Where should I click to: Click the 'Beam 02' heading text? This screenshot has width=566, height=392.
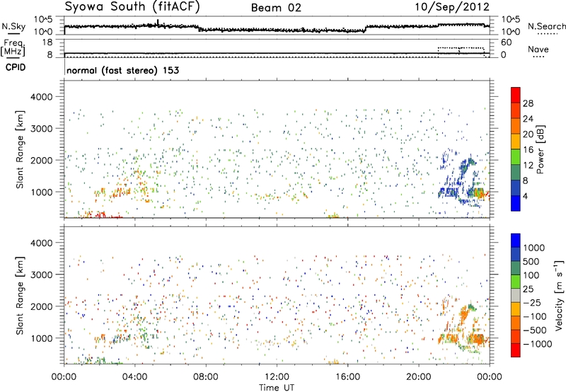pyautogui.click(x=276, y=8)
